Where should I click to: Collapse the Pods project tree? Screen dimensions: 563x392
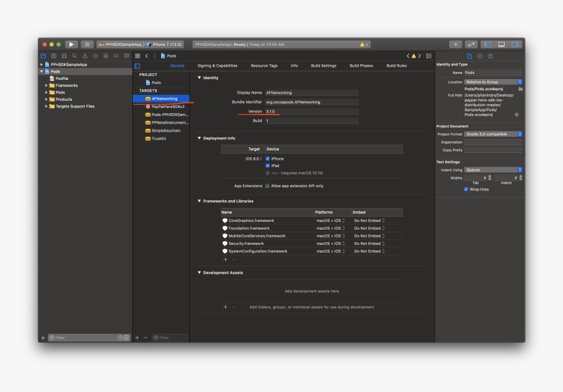pos(42,71)
